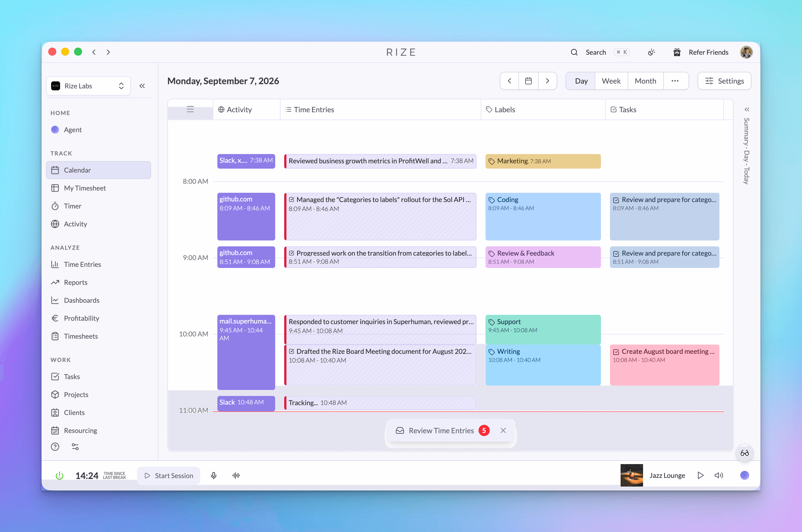This screenshot has width=802, height=532.
Task: Open the Create August board meeting task
Action: 664,365
